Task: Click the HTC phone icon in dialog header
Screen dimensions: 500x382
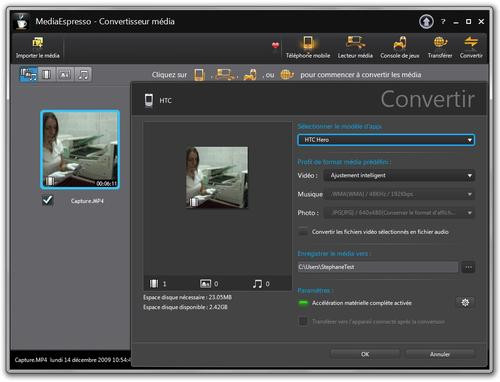Action: (x=149, y=100)
